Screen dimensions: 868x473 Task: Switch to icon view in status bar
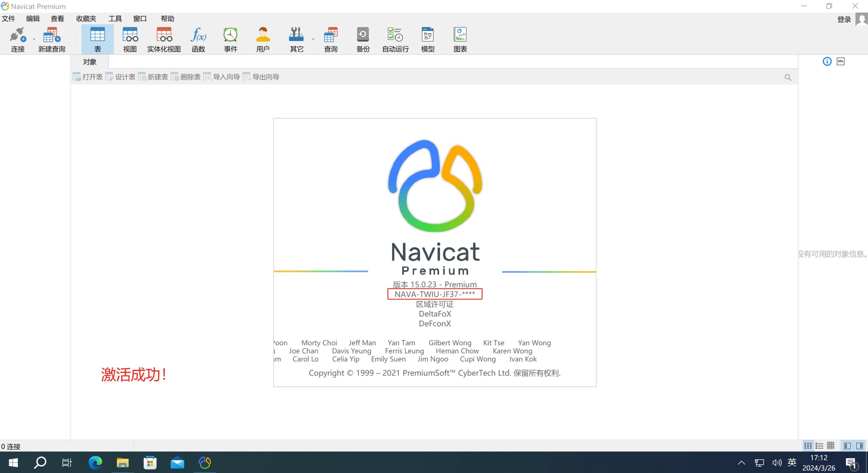pos(808,446)
